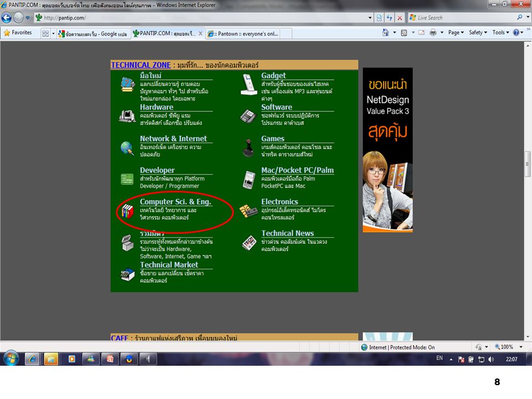Click the Gadget MP3 player icon
The image size is (532, 399).
(249, 84)
